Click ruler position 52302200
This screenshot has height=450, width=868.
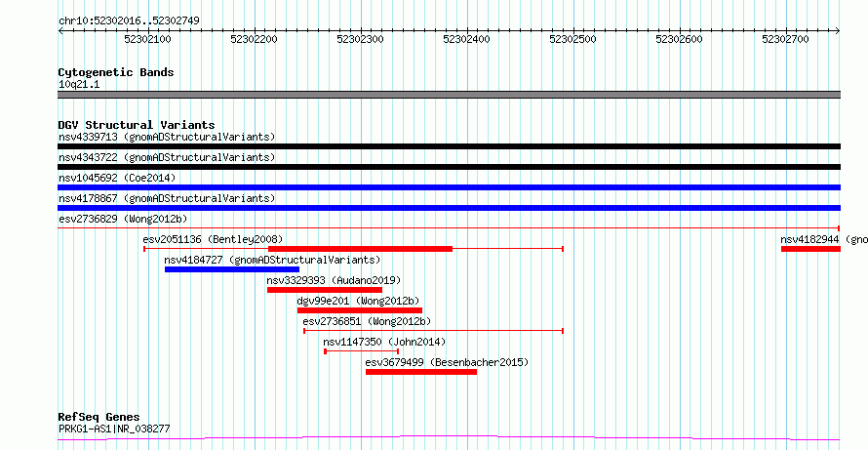coord(254,39)
